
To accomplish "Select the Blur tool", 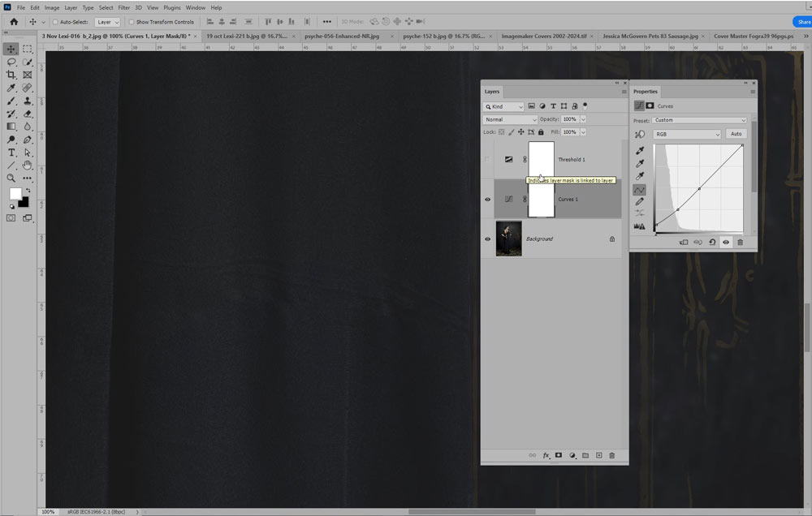I will point(28,127).
